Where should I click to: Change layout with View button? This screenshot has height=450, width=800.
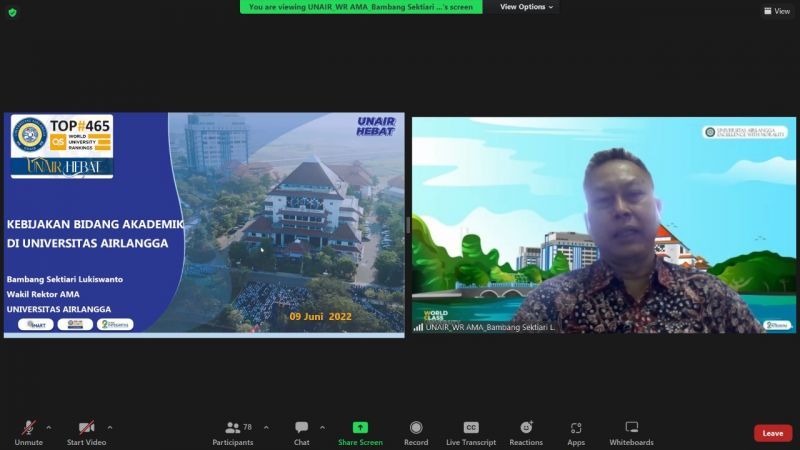pyautogui.click(x=777, y=11)
